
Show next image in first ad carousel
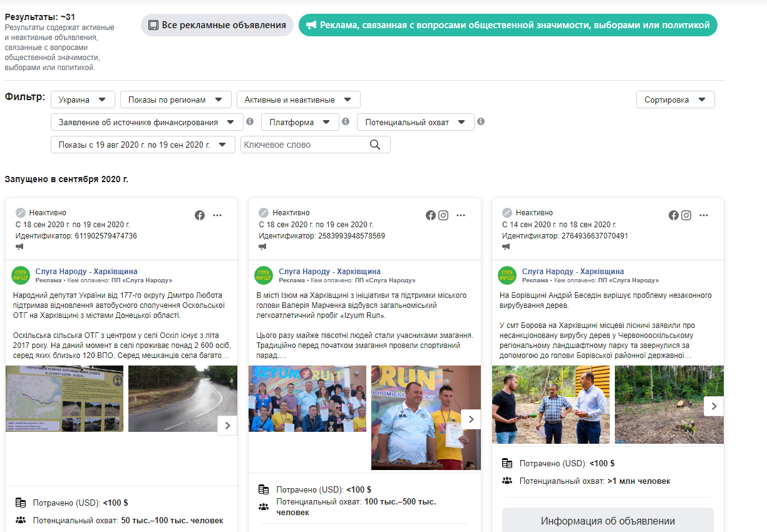click(227, 426)
